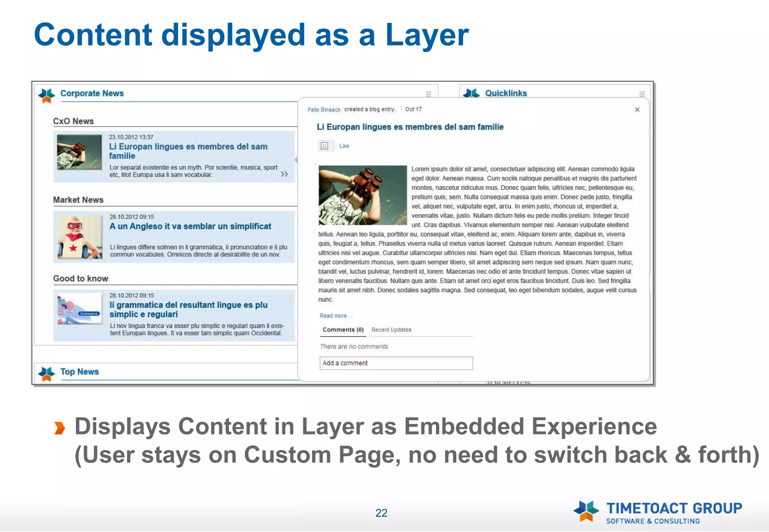Click the binoculars thumbnail in CxO News
Image resolution: width=769 pixels, height=532 pixels.
(x=79, y=152)
